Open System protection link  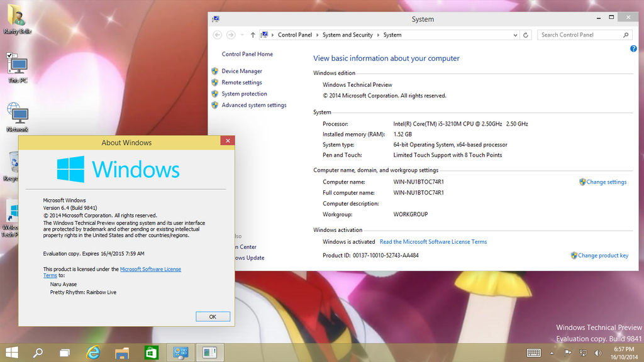(x=244, y=94)
